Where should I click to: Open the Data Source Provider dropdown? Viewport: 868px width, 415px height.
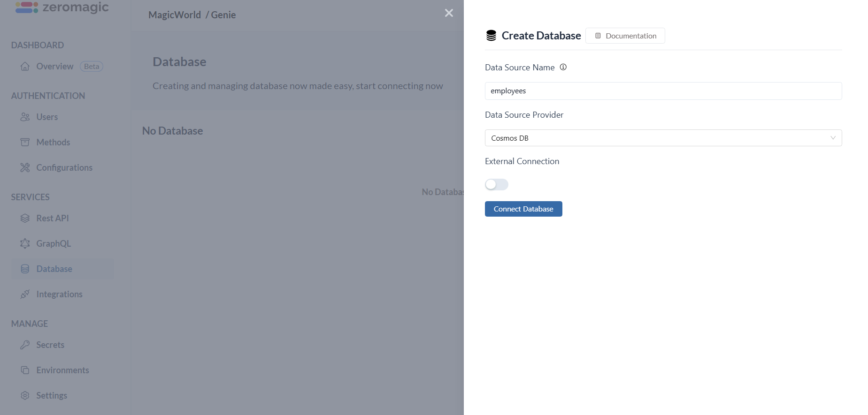pos(663,138)
